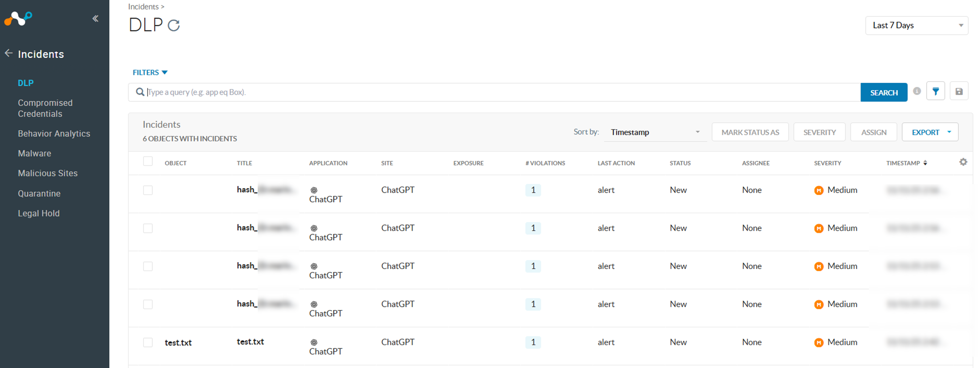
Task: Click the MARK STATUS AS button
Action: click(x=750, y=132)
